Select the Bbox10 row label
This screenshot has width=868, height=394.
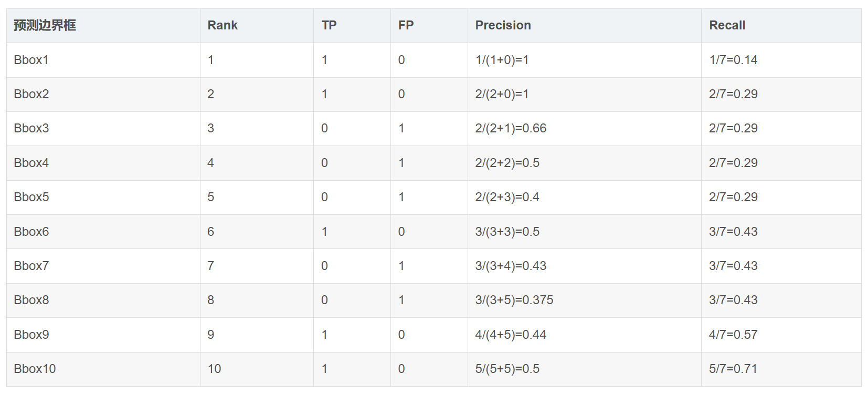(35, 369)
